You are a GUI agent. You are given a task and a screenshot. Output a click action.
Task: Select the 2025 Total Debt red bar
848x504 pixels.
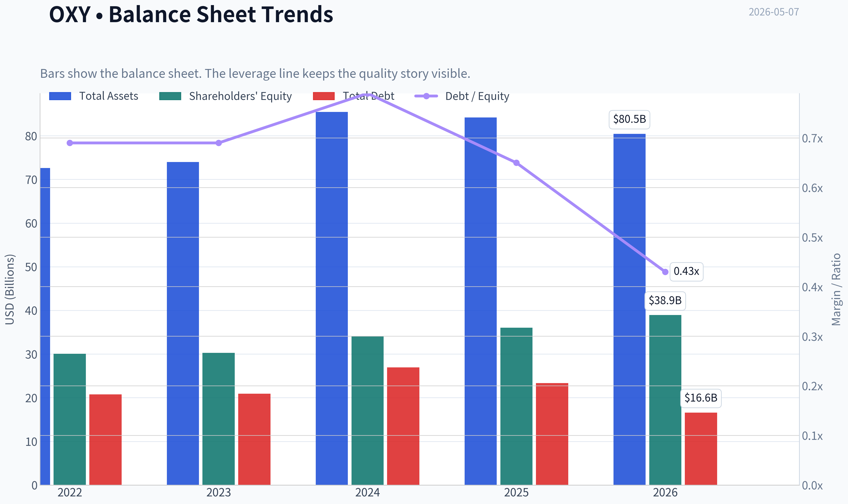click(x=552, y=434)
